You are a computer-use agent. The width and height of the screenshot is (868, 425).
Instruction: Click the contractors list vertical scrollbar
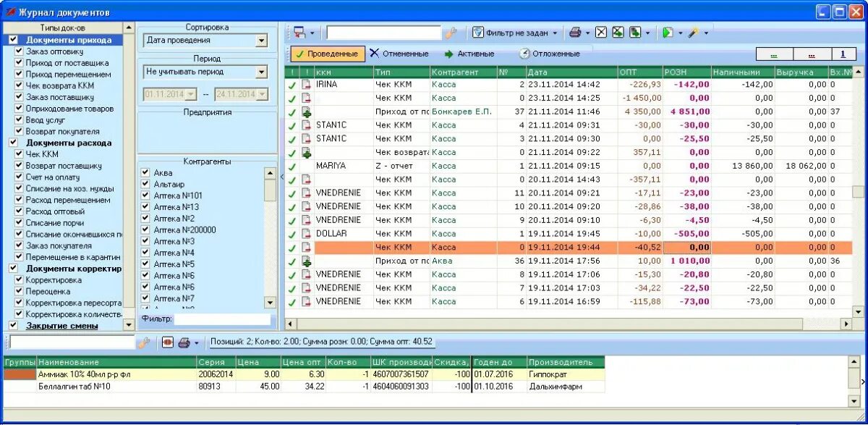coord(270,236)
